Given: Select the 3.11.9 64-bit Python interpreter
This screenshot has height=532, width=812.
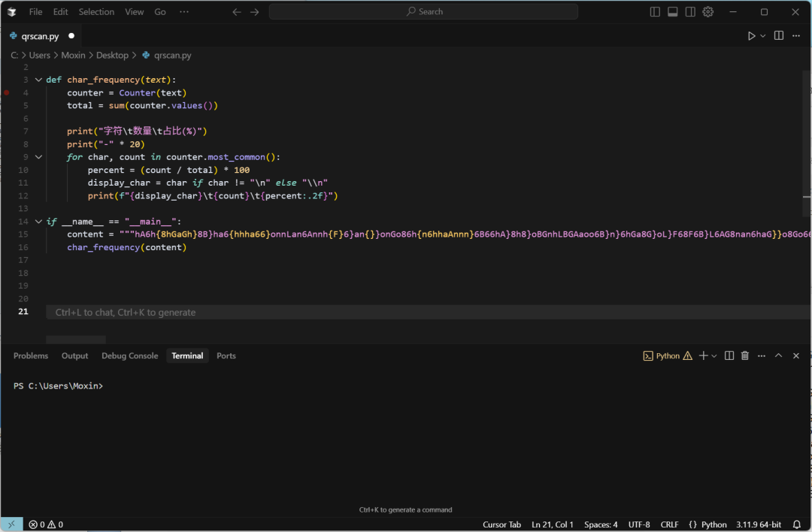Looking at the screenshot, I should tap(759, 524).
